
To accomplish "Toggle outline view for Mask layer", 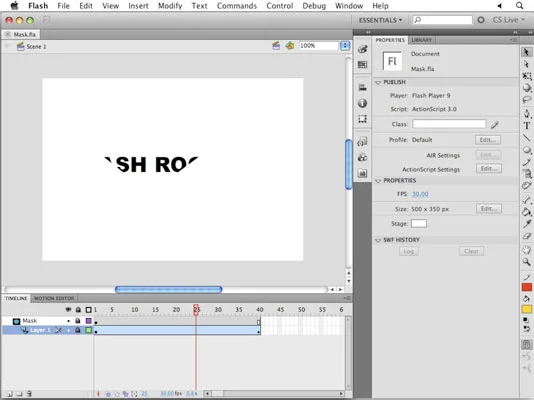I will [89, 321].
